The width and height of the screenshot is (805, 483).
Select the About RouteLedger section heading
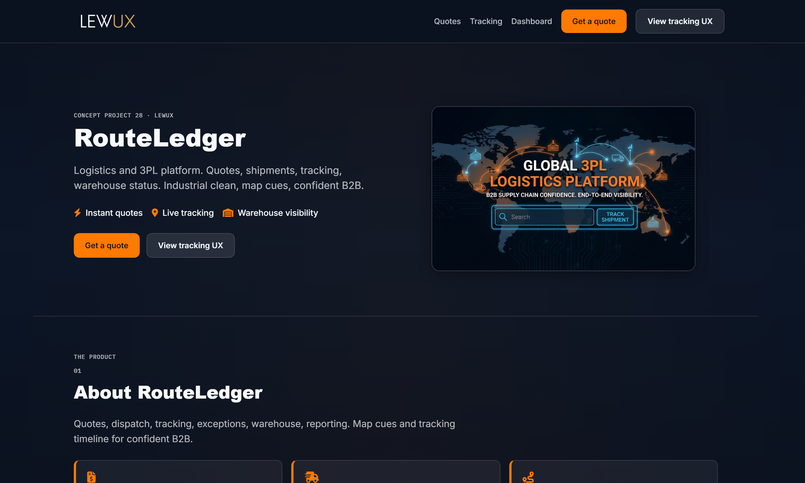168,392
